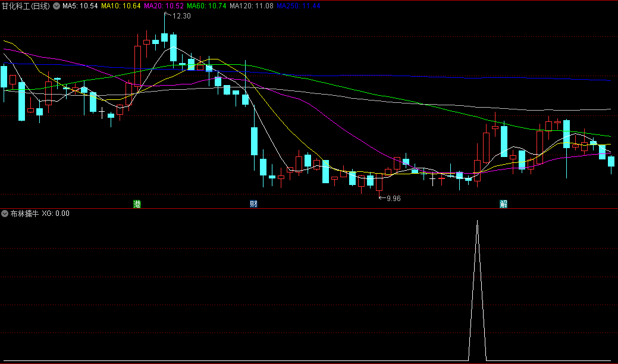Open the 解 info marker
This screenshot has height=364, width=618.
tap(503, 203)
